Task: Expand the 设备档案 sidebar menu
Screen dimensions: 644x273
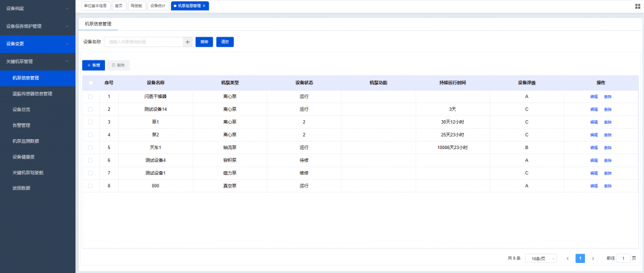Action: point(37,9)
